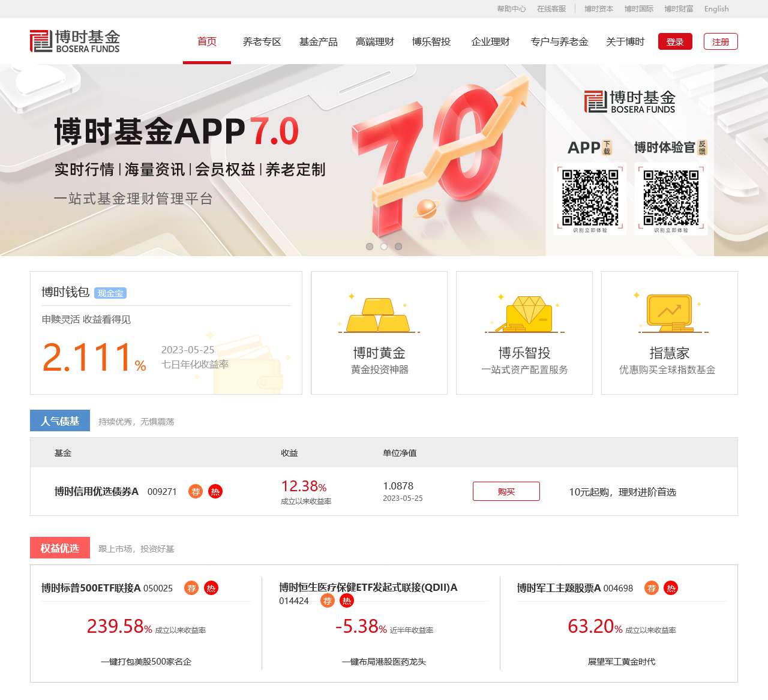Click the 1.0878 unit net value
Screen dimensions: 768x700
pyautogui.click(x=398, y=486)
